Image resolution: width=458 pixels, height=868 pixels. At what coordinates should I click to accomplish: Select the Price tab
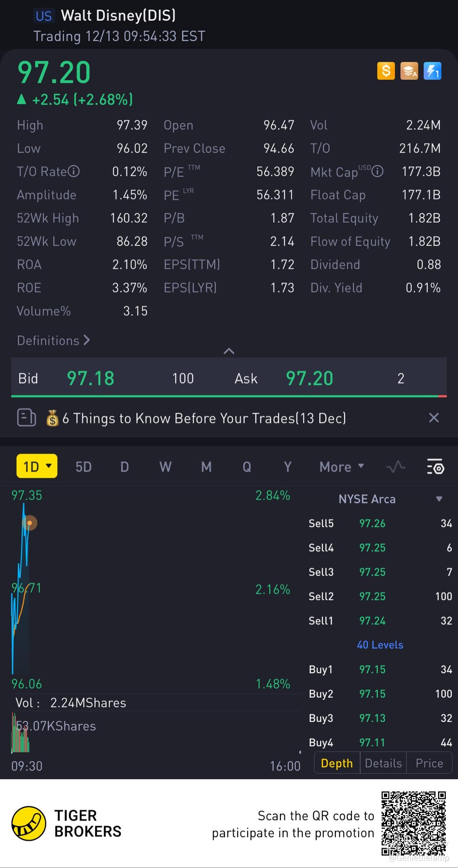click(x=429, y=763)
